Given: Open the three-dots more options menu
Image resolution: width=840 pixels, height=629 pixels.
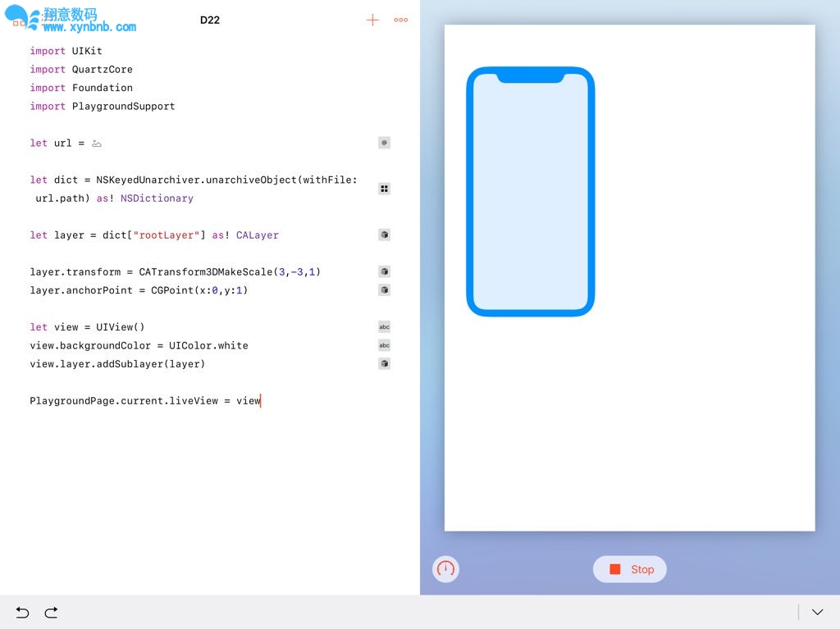Looking at the screenshot, I should pyautogui.click(x=400, y=20).
